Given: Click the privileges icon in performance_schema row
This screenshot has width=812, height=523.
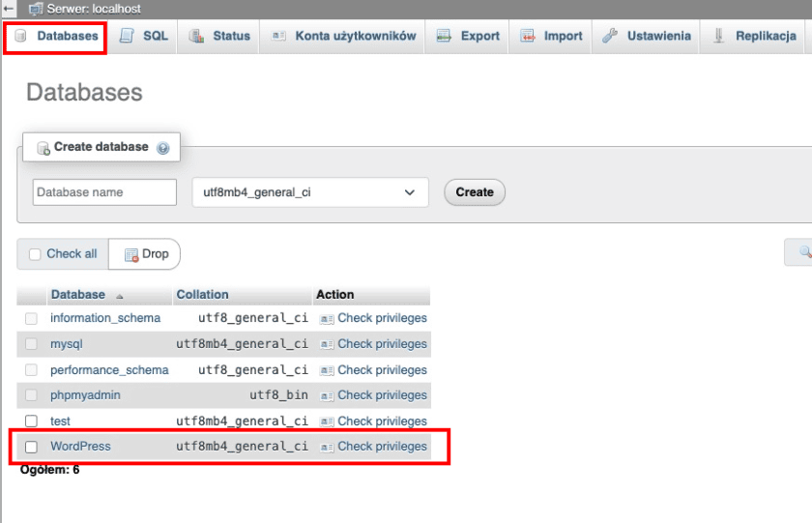Looking at the screenshot, I should click(x=327, y=370).
